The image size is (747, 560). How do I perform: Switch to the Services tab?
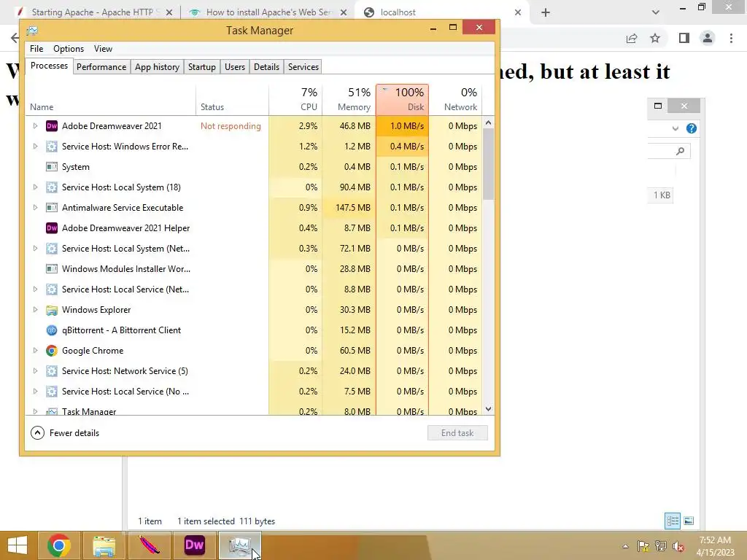coord(303,67)
